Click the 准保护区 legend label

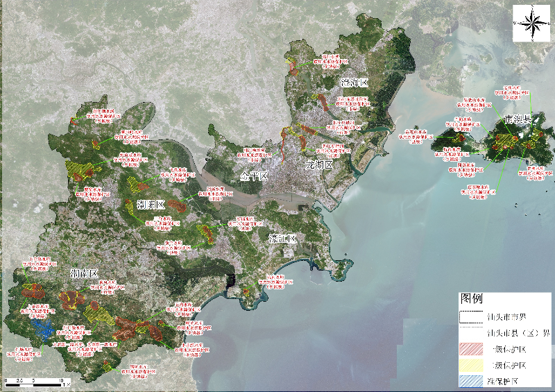tap(504, 381)
